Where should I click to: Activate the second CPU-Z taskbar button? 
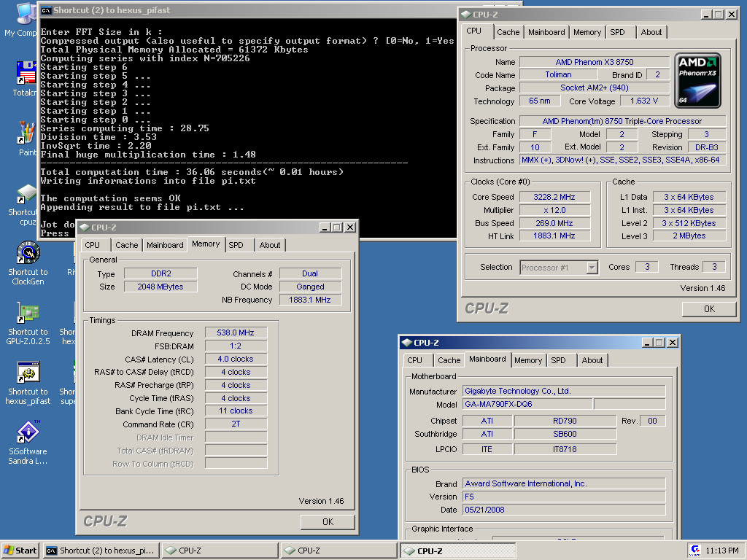(338, 551)
